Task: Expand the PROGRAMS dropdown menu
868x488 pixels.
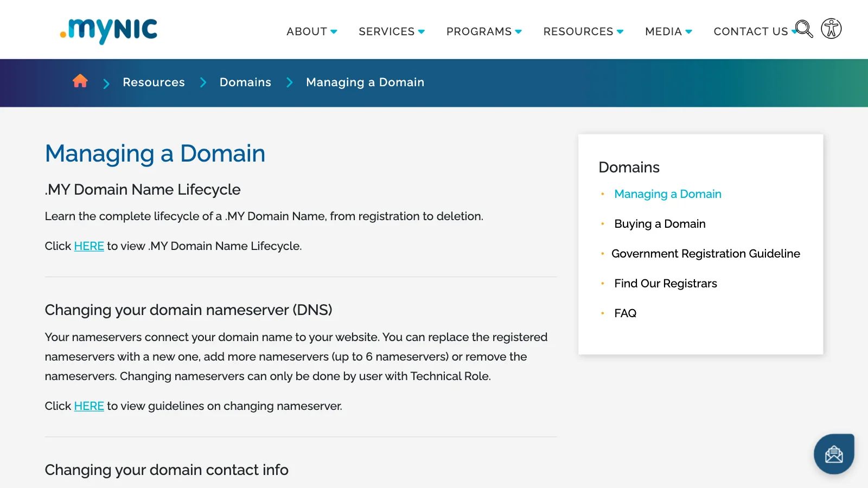Action: [484, 31]
